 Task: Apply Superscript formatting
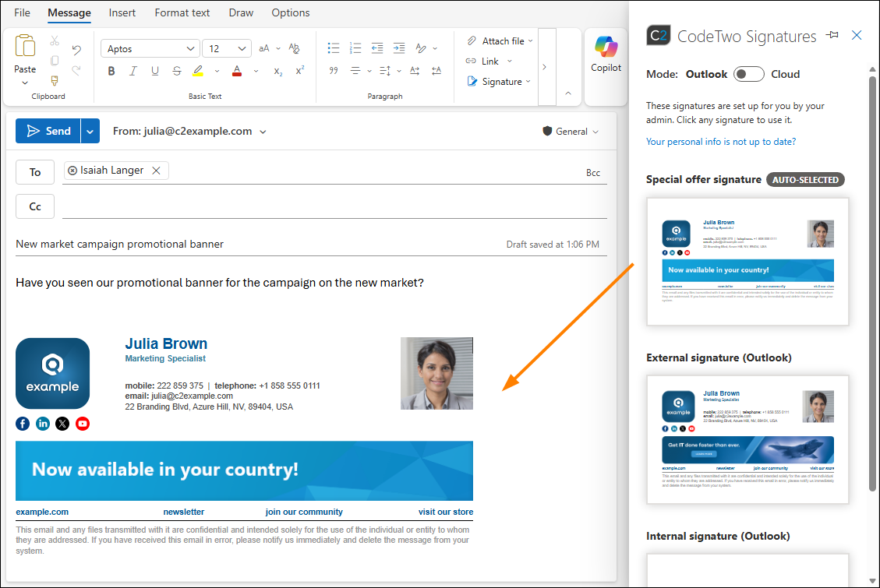click(x=299, y=71)
